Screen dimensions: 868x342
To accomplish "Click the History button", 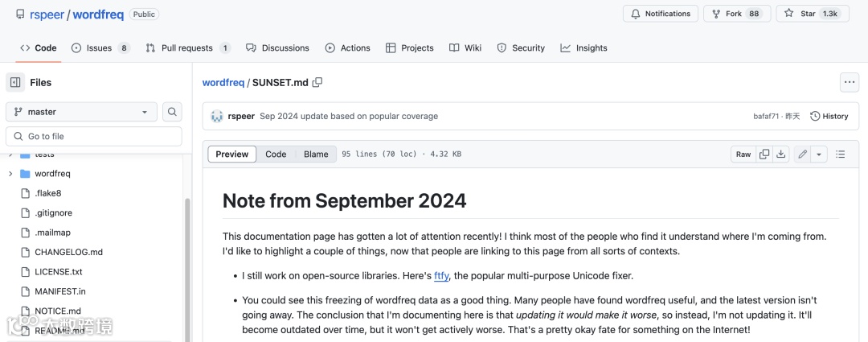I will 829,116.
